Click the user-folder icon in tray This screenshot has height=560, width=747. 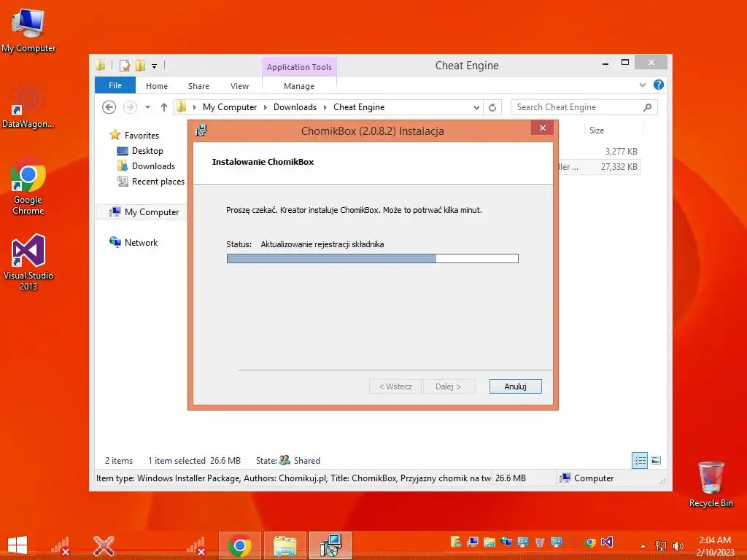click(x=456, y=542)
